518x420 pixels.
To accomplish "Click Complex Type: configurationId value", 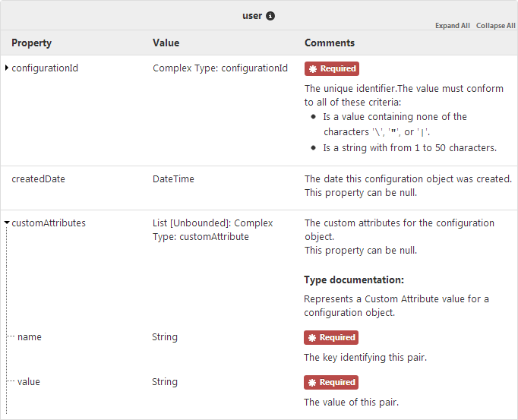I will point(220,68).
